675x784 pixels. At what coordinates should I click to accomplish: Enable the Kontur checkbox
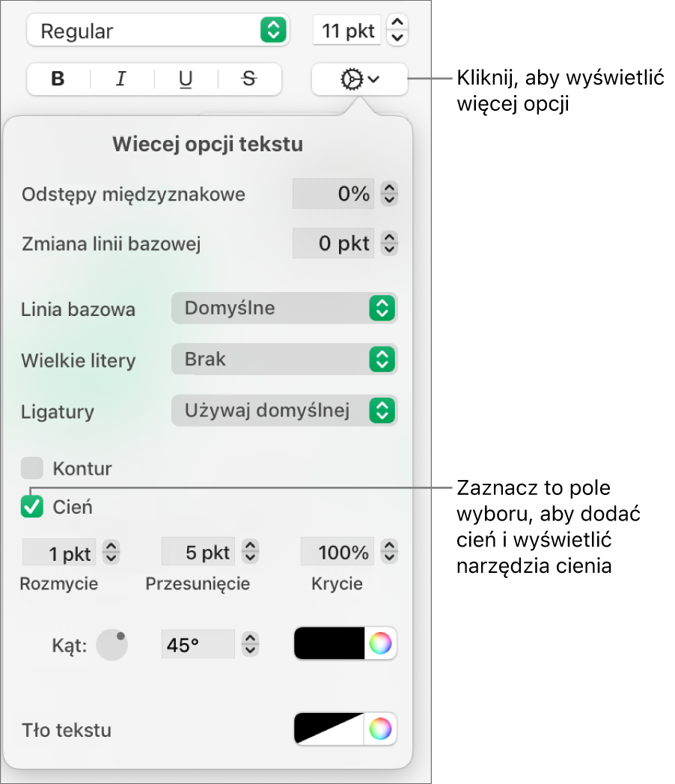32,469
